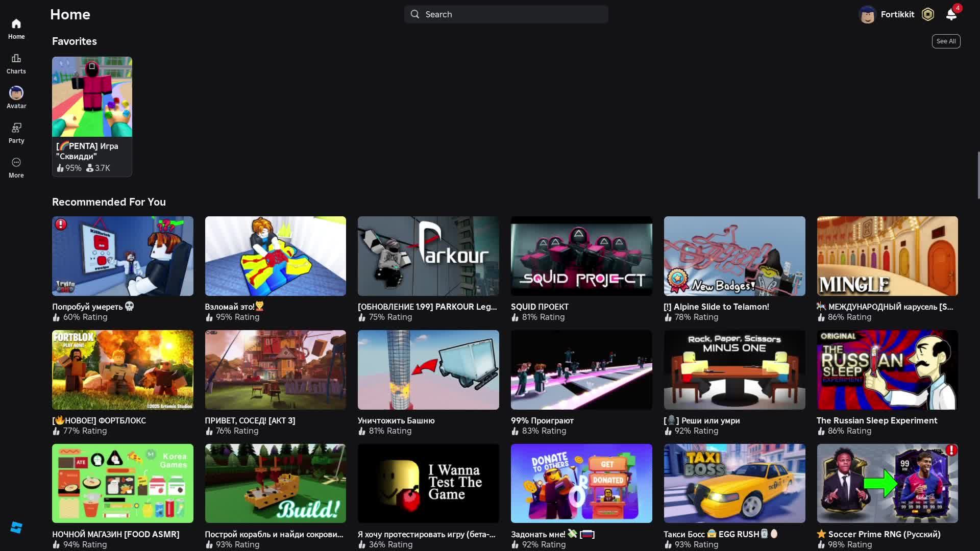
Task: Open the Taxi Boss game thumbnail
Action: pos(734,483)
